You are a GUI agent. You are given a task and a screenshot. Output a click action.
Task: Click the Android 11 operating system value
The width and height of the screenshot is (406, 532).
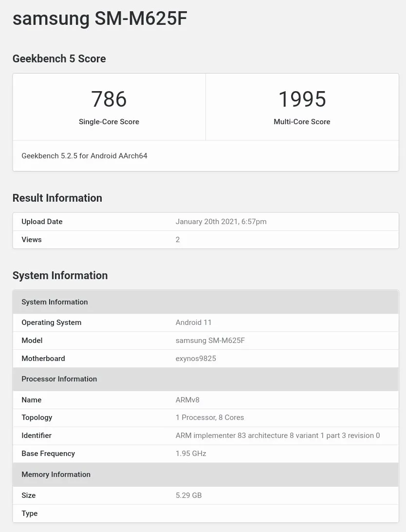pyautogui.click(x=193, y=323)
